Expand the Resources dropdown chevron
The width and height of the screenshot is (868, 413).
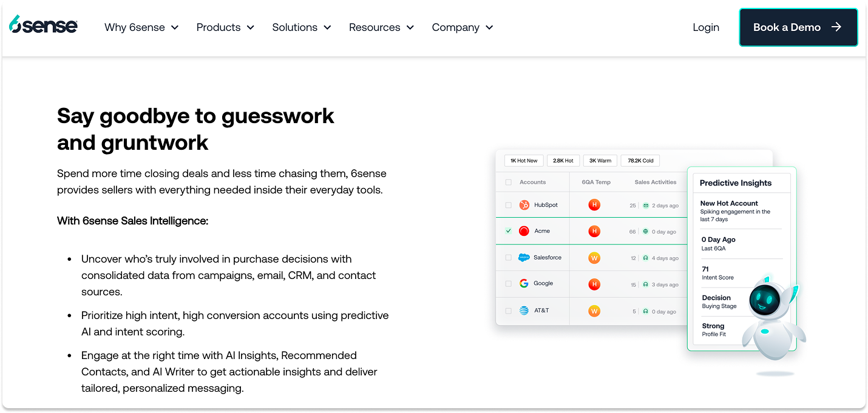point(410,28)
